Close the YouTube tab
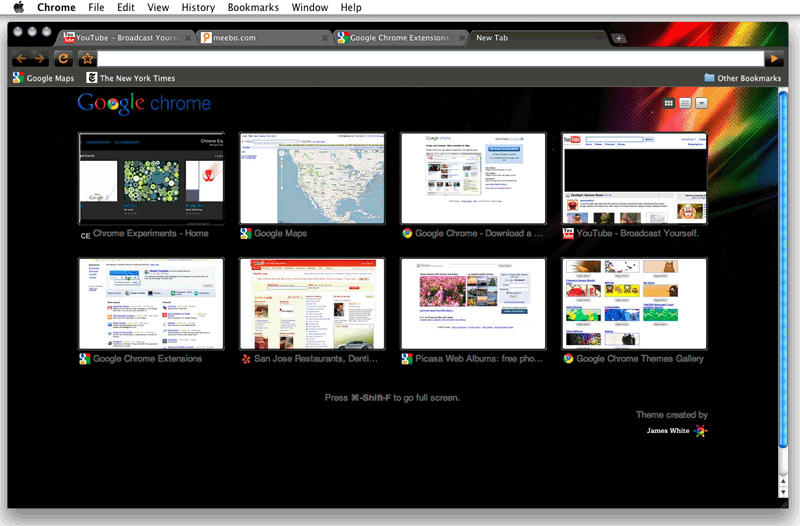The height and width of the screenshot is (526, 800). 188,38
